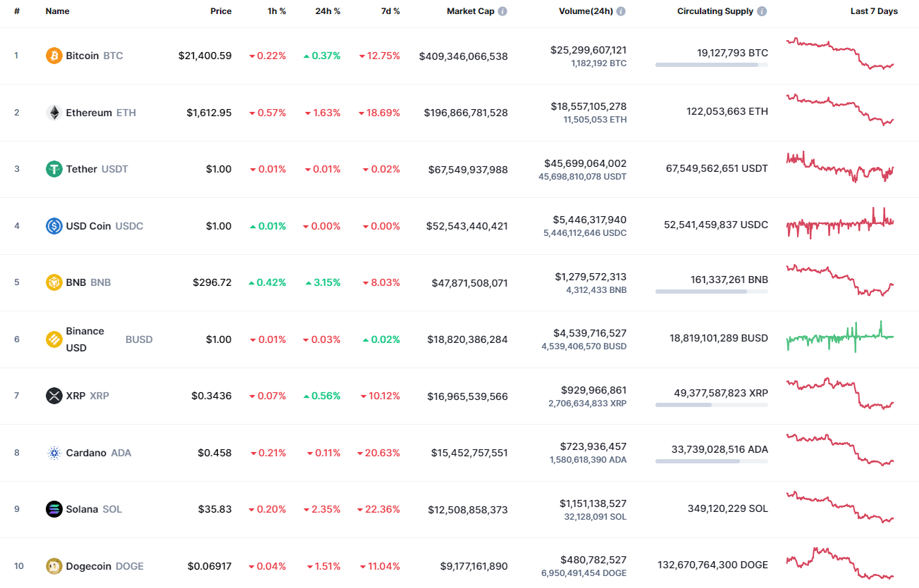Sort the table by Price column
The height and width of the screenshot is (588, 919).
click(x=221, y=11)
